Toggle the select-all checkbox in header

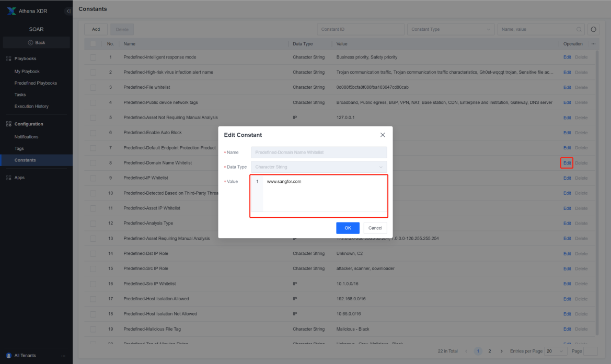(93, 44)
